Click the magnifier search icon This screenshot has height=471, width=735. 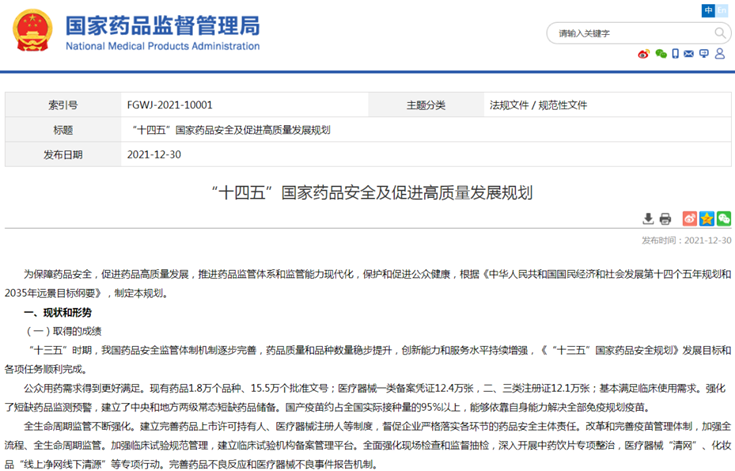coord(720,33)
